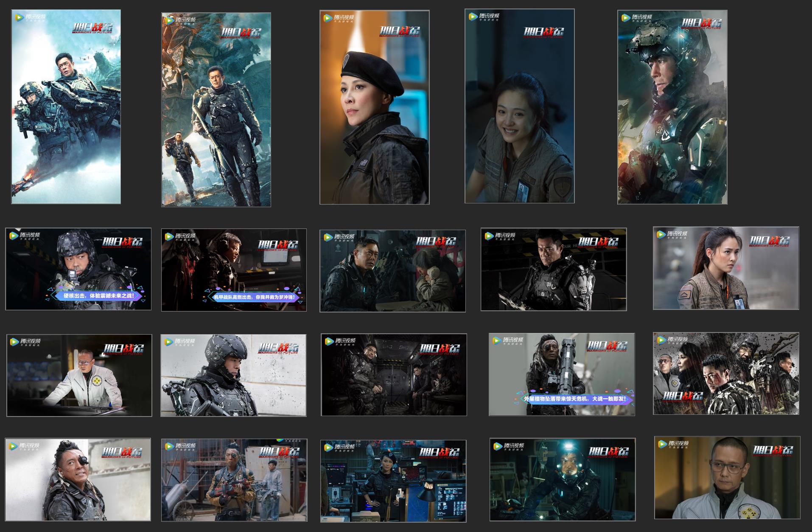Image resolution: width=812 pixels, height=532 pixels.
Task: Select bald man with glasses in white jacket
Action: coord(727,478)
